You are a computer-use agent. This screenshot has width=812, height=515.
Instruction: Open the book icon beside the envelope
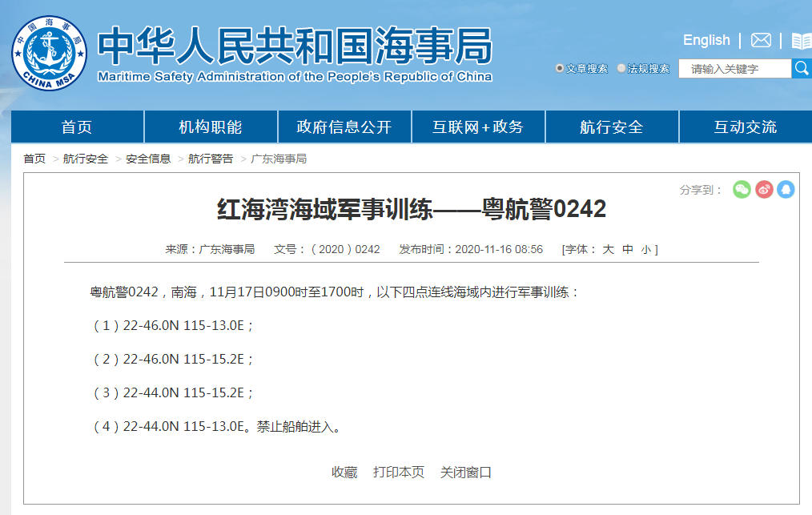802,40
